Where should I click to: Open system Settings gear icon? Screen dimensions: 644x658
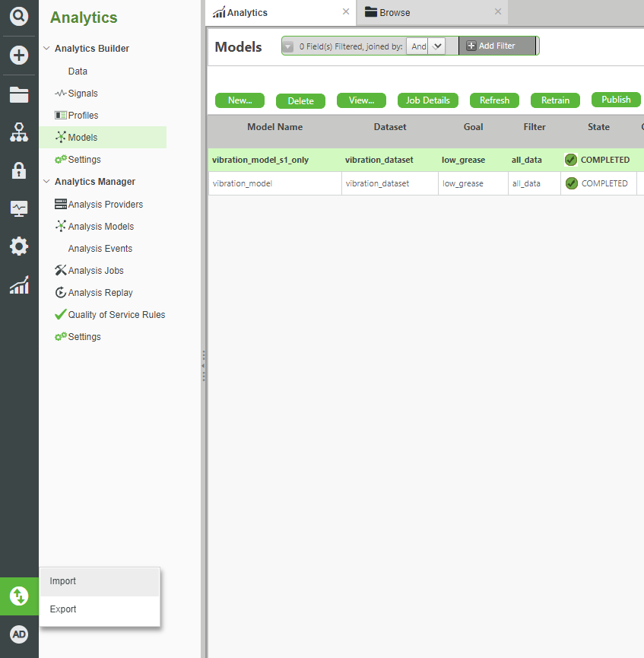pos(19,245)
